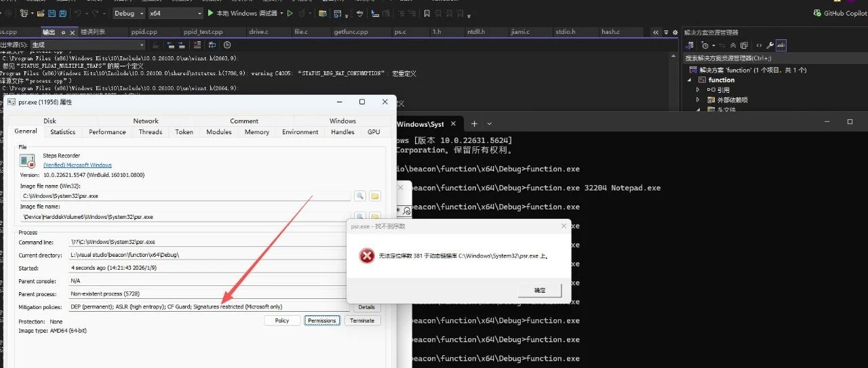Switch to the Handles tab
The height and width of the screenshot is (368, 868).
pos(342,131)
